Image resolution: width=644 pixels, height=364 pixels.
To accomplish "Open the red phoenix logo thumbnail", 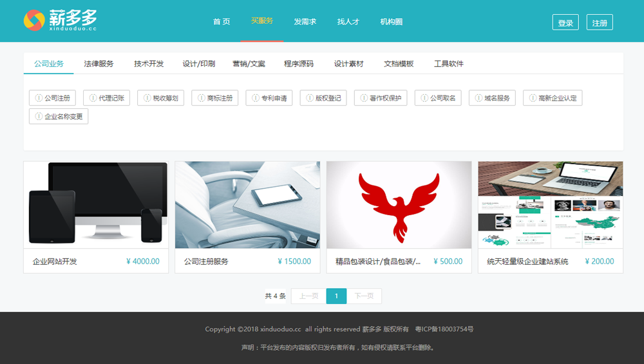I will (399, 205).
